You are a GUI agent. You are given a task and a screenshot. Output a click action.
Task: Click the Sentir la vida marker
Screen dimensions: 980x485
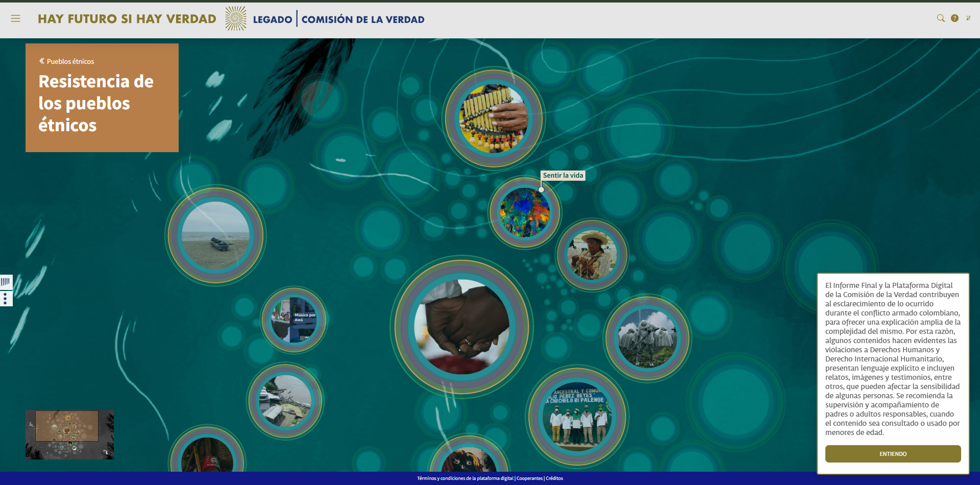click(541, 189)
